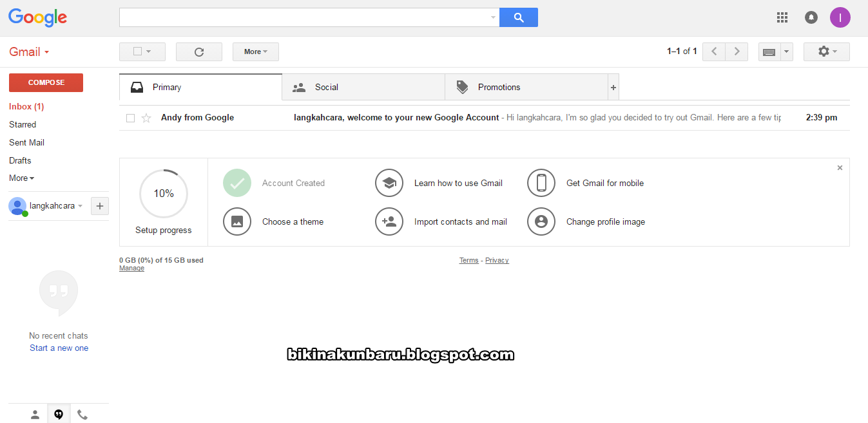Switch to the Social tab
Image resolution: width=868 pixels, height=423 pixels.
pos(363,87)
